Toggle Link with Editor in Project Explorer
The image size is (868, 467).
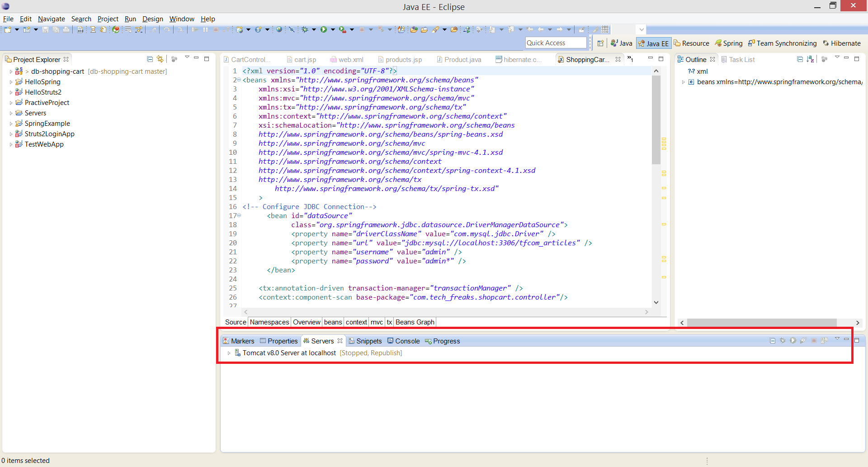click(160, 59)
